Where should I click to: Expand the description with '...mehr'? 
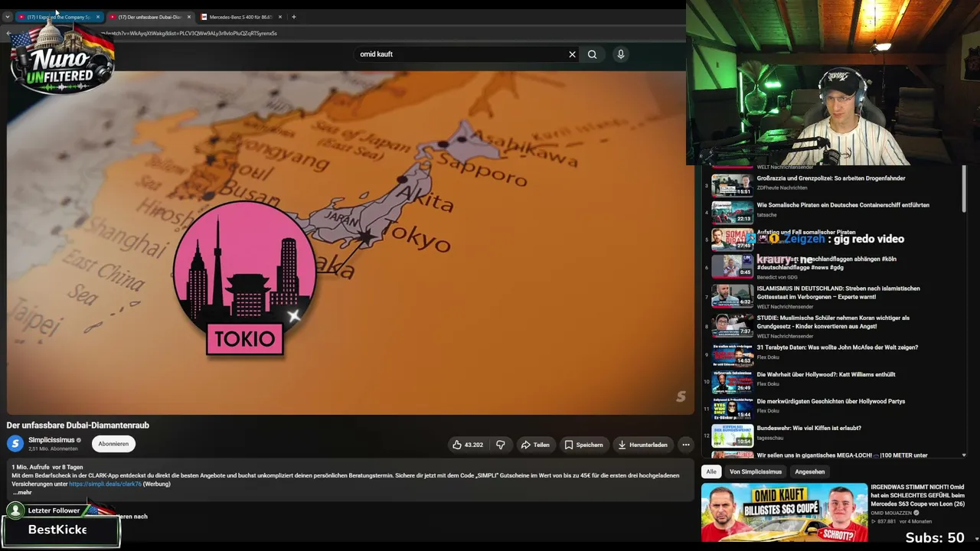point(22,492)
